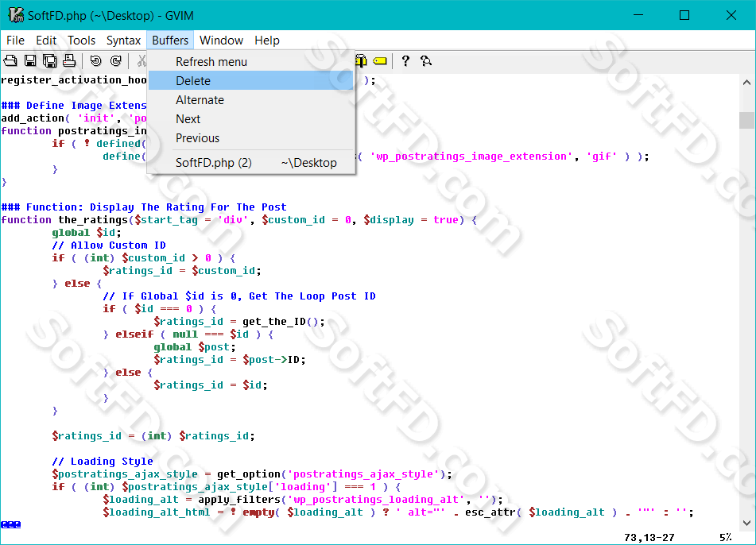The height and width of the screenshot is (545, 756).
Task: Click the 'gif' string literal
Action: [x=601, y=157]
